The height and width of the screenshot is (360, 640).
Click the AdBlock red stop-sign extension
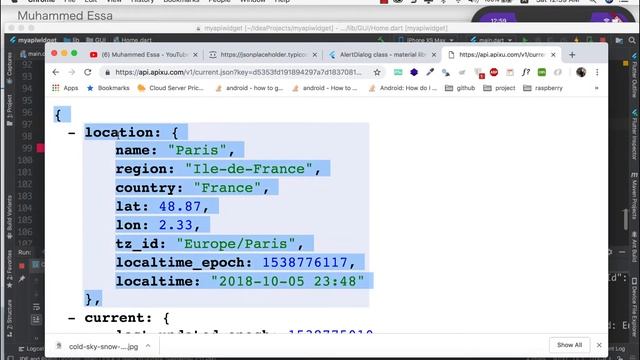[494, 72]
